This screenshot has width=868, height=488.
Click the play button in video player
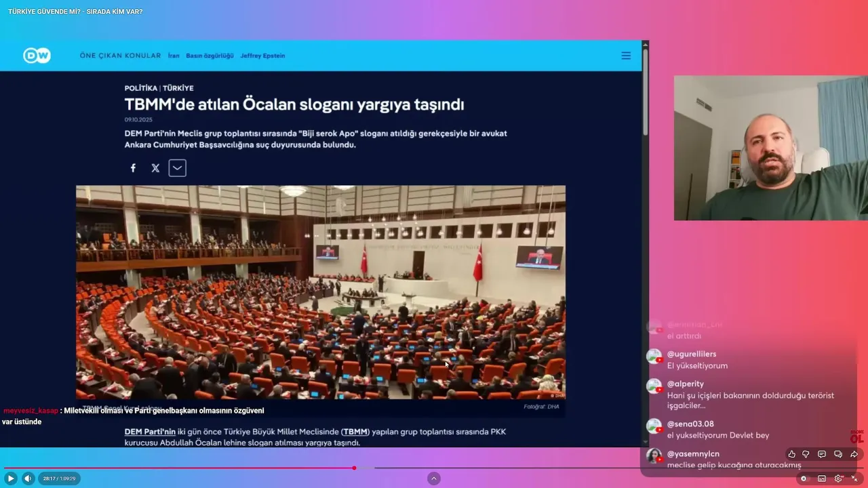pyautogui.click(x=11, y=479)
